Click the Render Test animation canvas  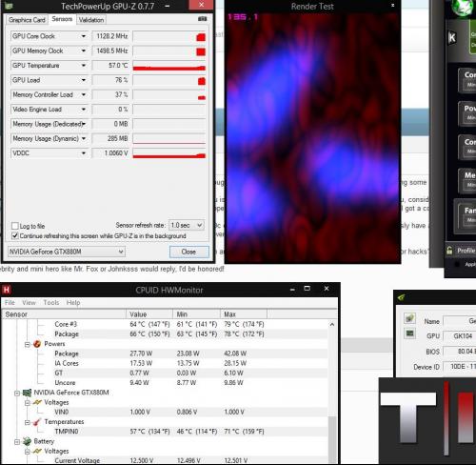[x=312, y=138]
